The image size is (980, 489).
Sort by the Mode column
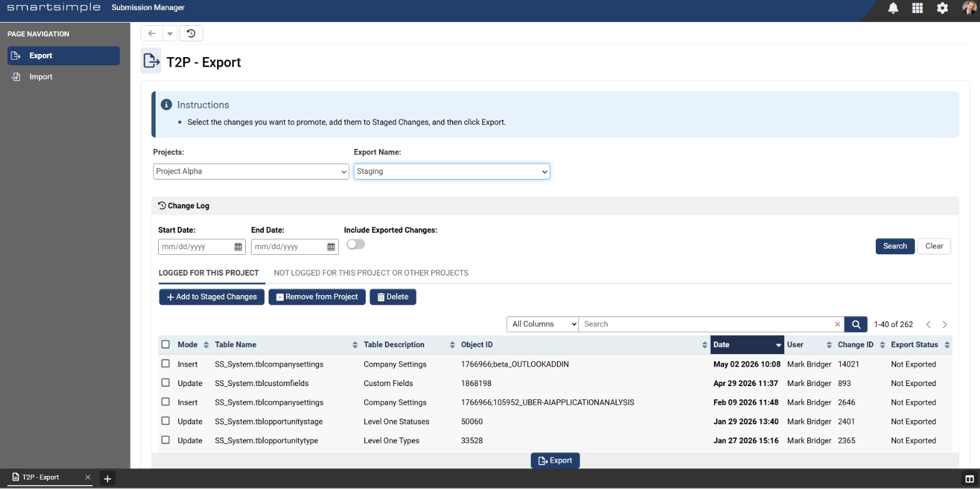tap(193, 345)
